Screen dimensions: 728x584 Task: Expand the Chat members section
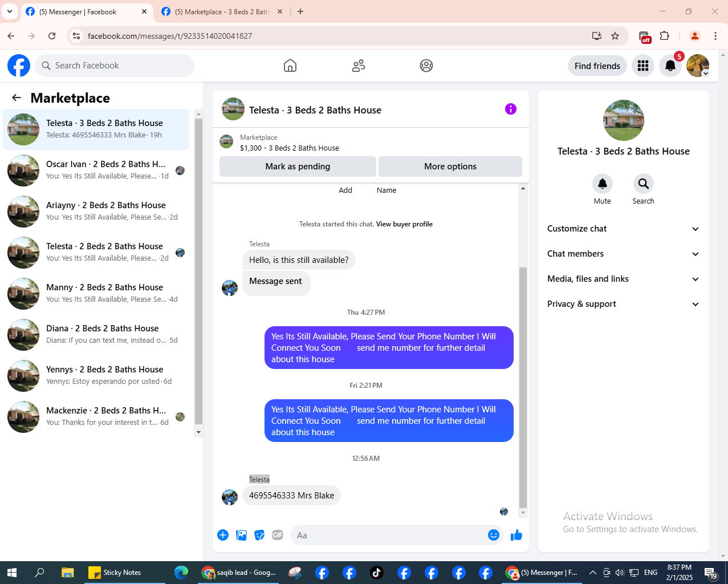(x=623, y=254)
